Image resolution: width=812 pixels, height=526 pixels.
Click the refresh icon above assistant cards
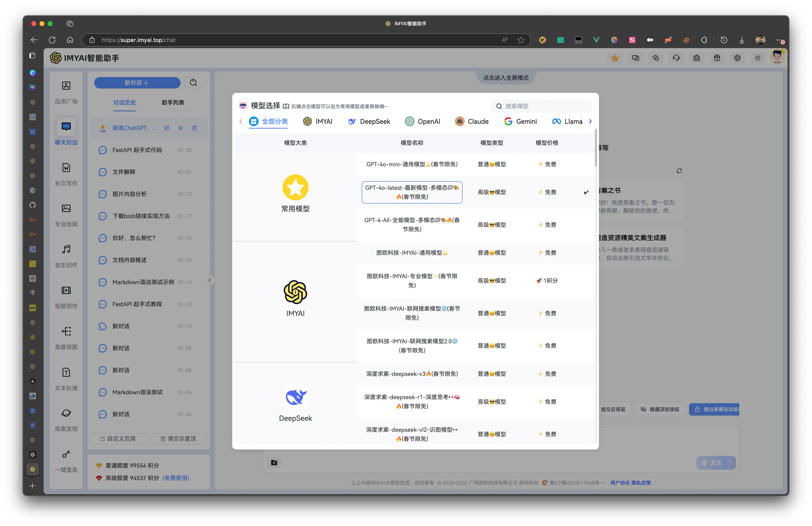679,171
